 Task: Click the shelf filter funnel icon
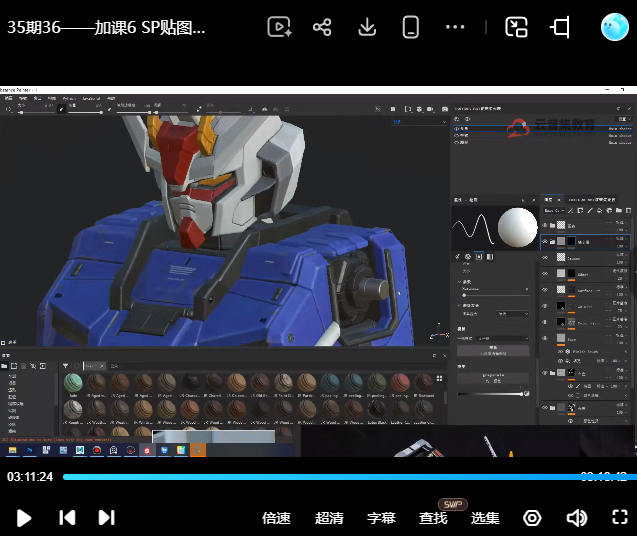pyautogui.click(x=65, y=366)
